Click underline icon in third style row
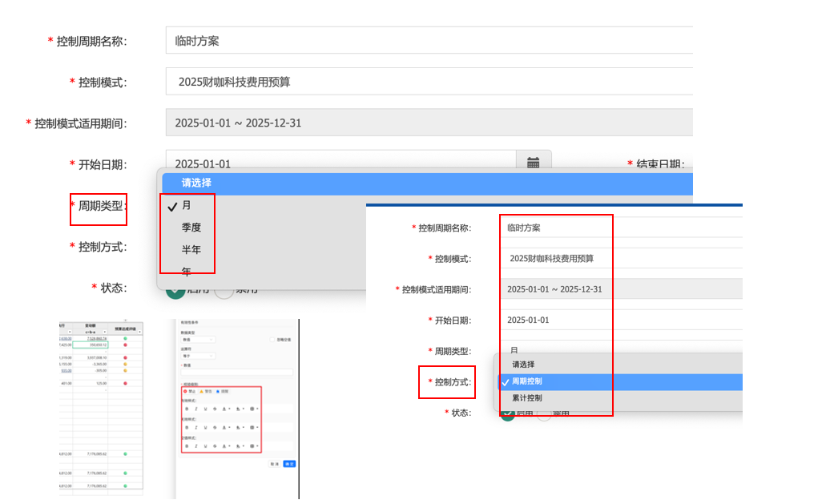This screenshot has width=834, height=504. click(205, 446)
